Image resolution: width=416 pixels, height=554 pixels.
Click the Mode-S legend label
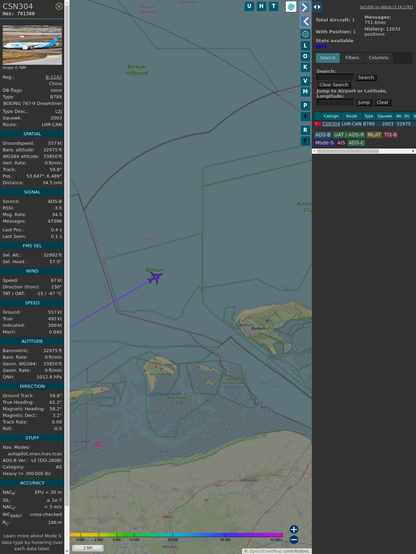(324, 143)
